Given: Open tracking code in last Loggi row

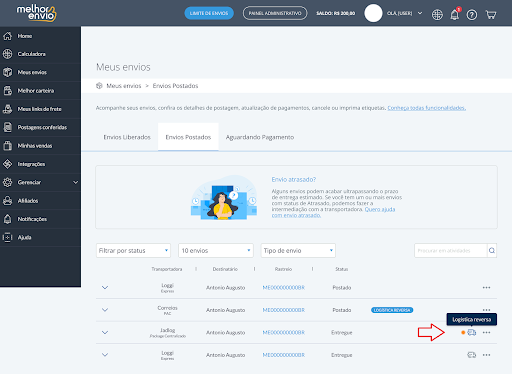Looking at the screenshot, I should click(284, 355).
